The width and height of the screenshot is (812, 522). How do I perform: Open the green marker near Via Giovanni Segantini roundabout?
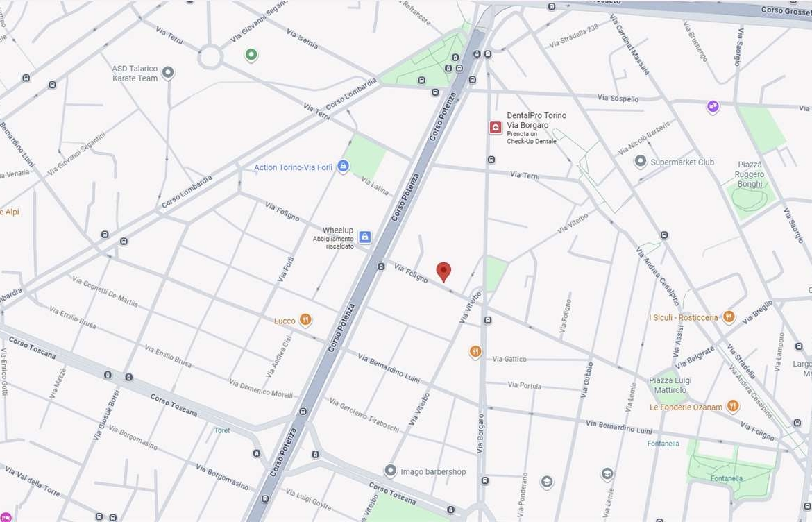tap(251, 54)
